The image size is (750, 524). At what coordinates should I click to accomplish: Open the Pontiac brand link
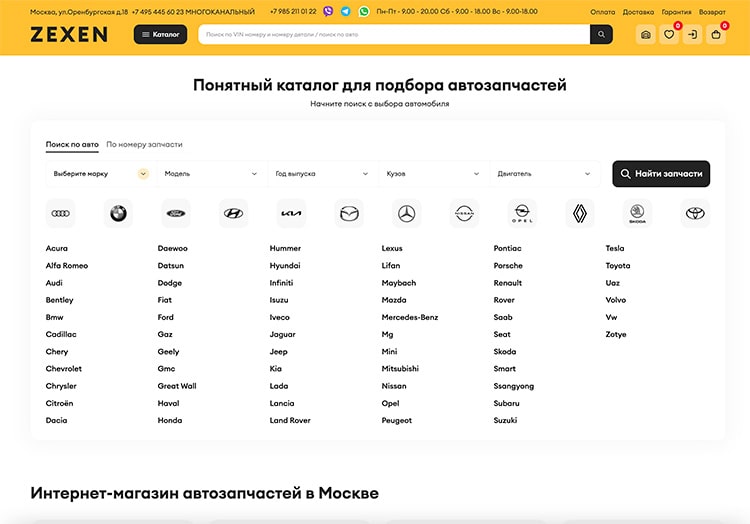click(507, 248)
